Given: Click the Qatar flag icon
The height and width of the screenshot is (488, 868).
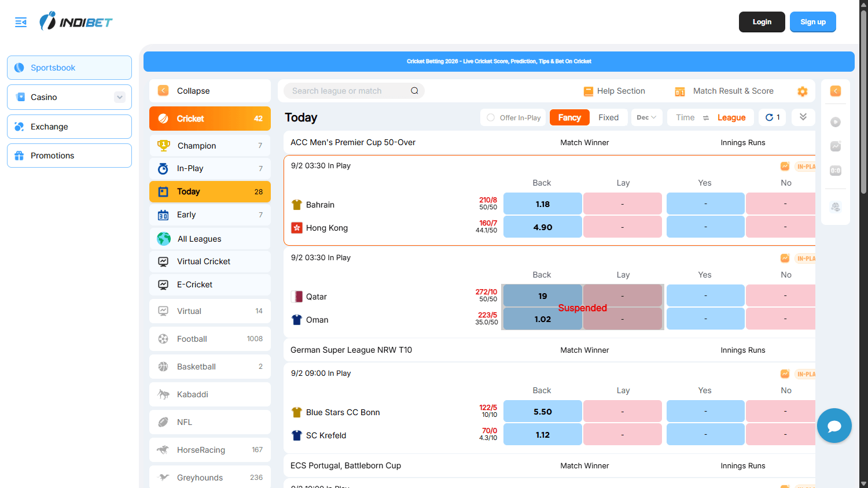Looking at the screenshot, I should [x=297, y=297].
